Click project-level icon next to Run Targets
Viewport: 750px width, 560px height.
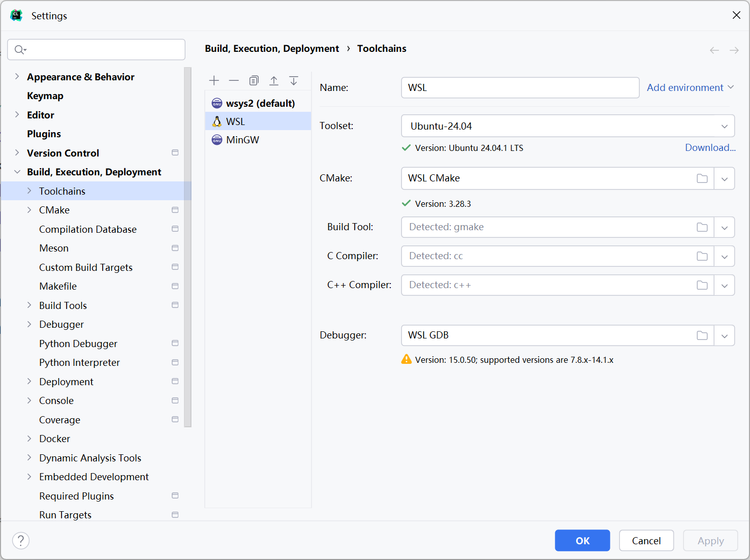(175, 515)
